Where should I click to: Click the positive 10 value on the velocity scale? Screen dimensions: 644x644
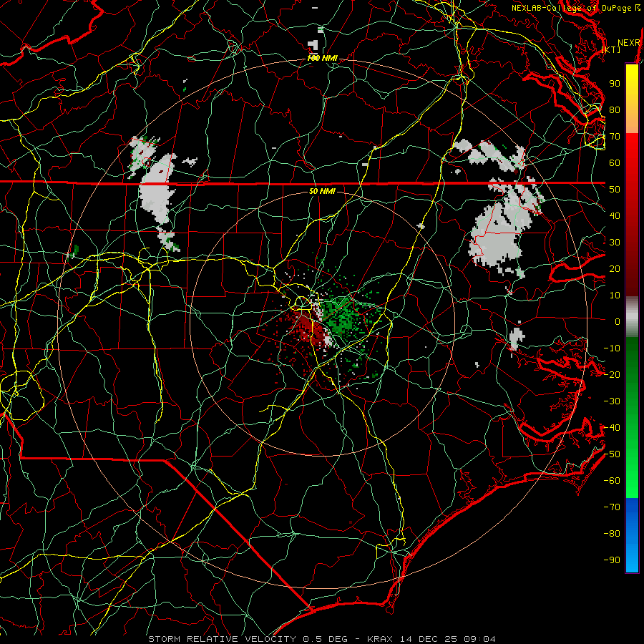pos(615,296)
